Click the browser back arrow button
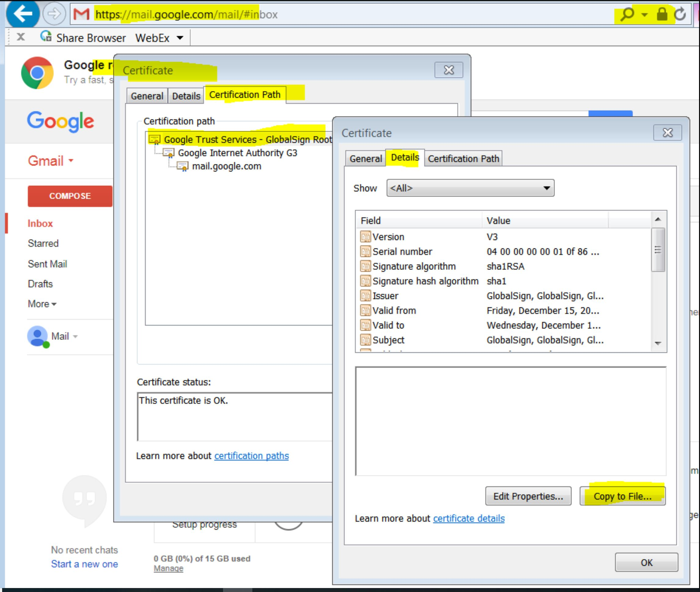The height and width of the screenshot is (592, 700). pos(22,14)
